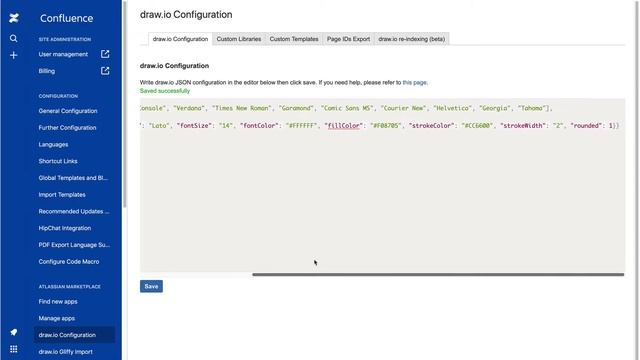
Task: Open external link icon beside Billing
Action: [x=105, y=71]
